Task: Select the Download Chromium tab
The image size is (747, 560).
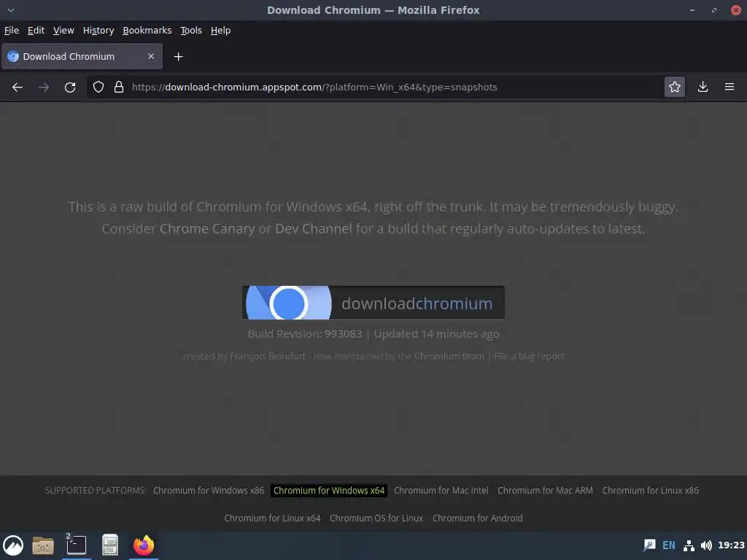Action: (82, 56)
